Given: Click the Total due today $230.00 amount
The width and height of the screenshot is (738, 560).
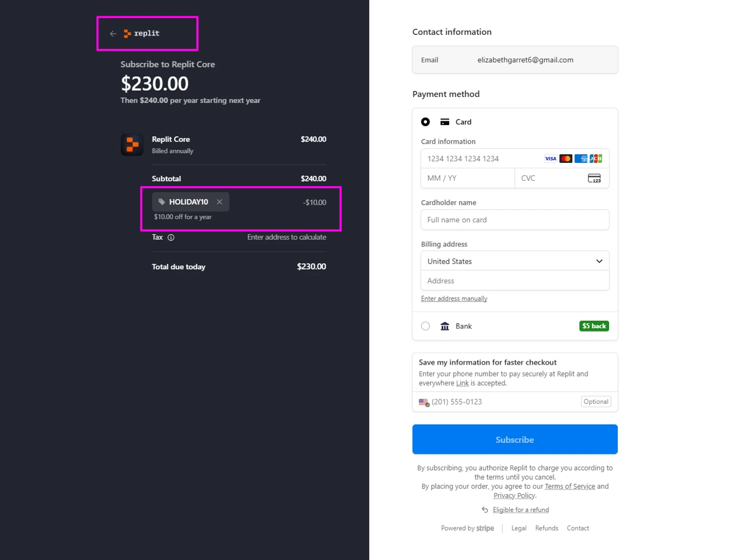Looking at the screenshot, I should pyautogui.click(x=311, y=266).
